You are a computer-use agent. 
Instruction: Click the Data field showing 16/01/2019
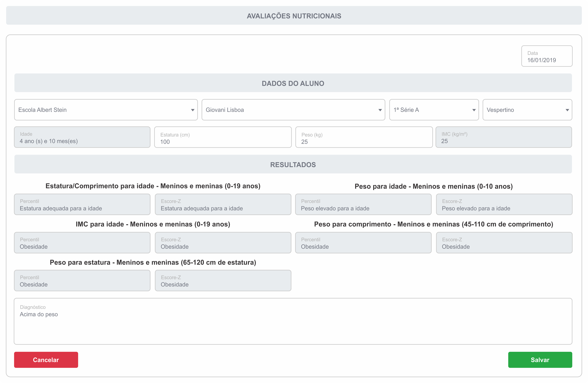547,56
